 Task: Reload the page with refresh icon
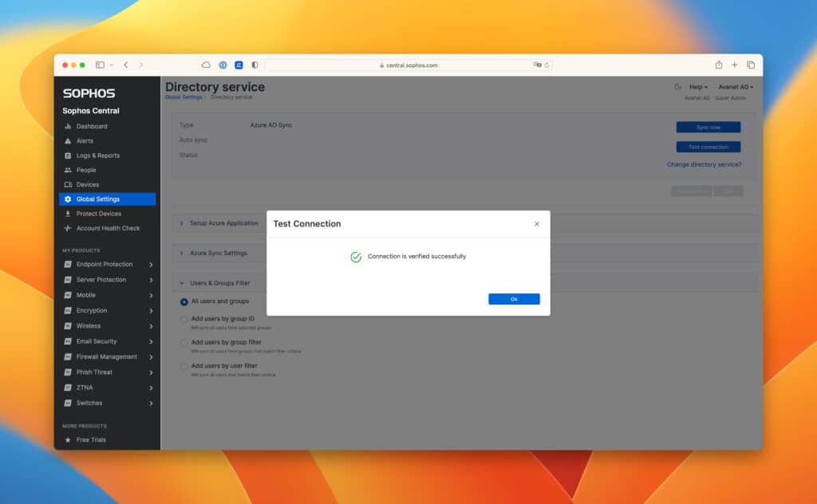pyautogui.click(x=547, y=65)
